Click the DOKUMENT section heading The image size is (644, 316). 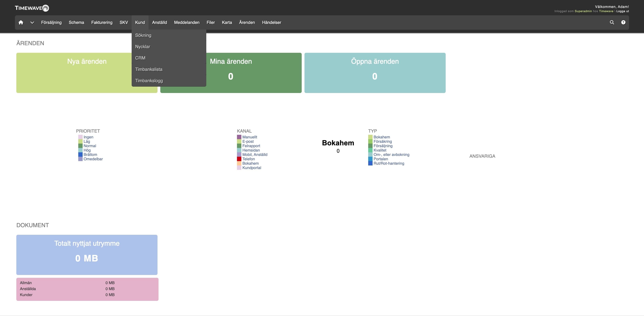32,225
